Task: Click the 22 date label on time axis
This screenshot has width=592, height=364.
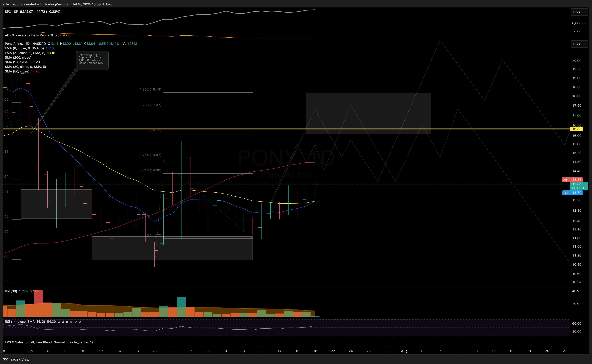Action: coord(333,351)
